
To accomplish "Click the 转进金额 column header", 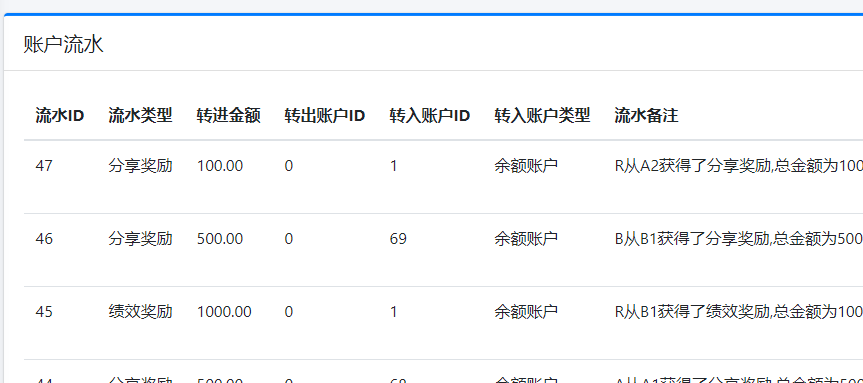I will click(228, 116).
